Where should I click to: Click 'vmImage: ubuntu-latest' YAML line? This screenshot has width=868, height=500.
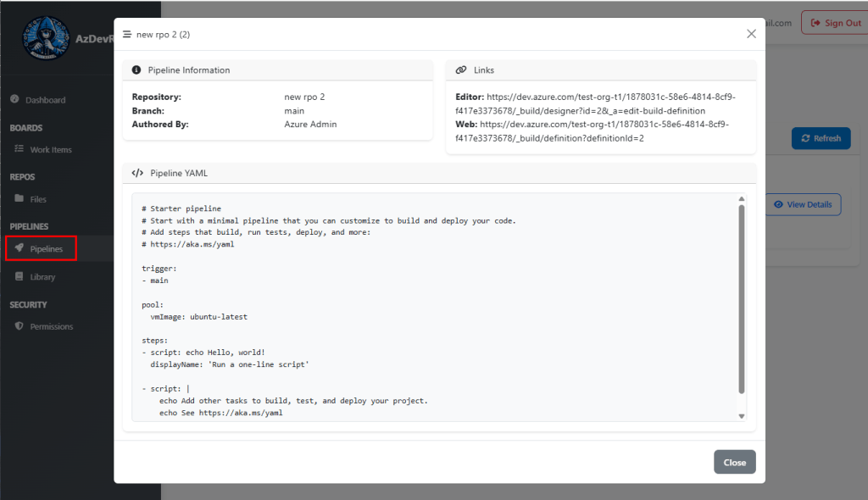point(198,317)
